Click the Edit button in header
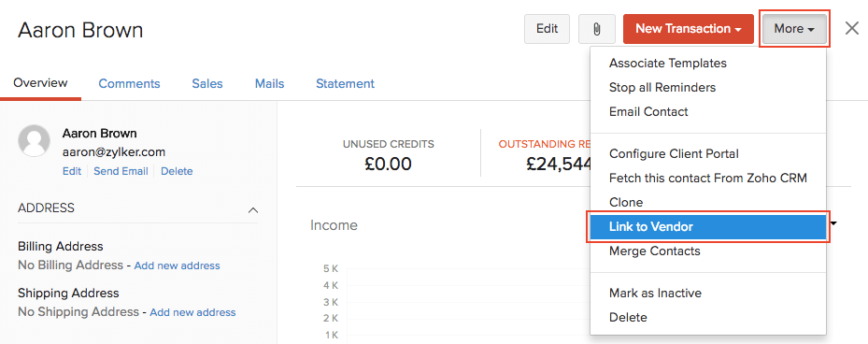 tap(547, 29)
